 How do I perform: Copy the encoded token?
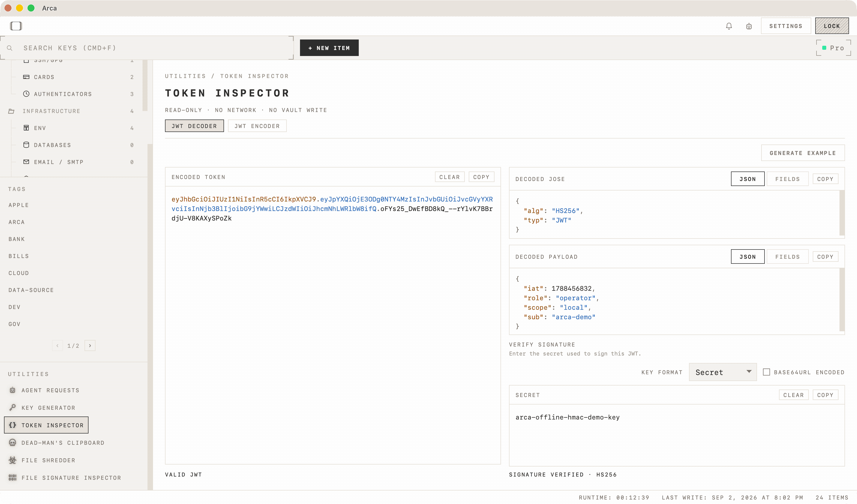point(481,177)
